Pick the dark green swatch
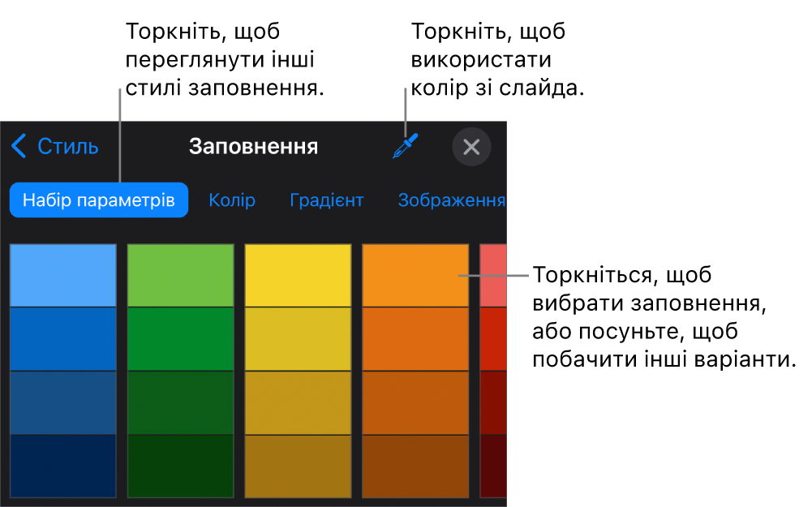The width and height of the screenshot is (812, 507). click(x=181, y=402)
